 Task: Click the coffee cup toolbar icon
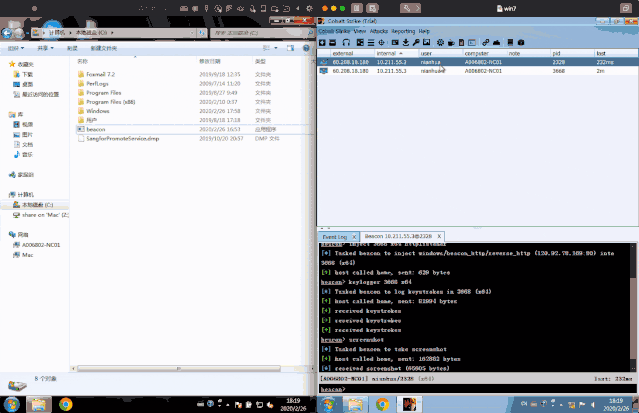pos(451,42)
